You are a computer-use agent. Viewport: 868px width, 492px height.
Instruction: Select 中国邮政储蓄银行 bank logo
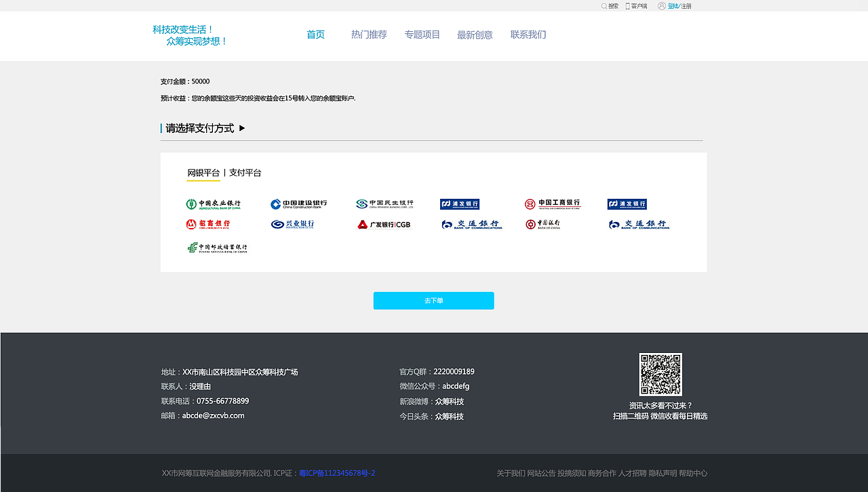point(217,248)
